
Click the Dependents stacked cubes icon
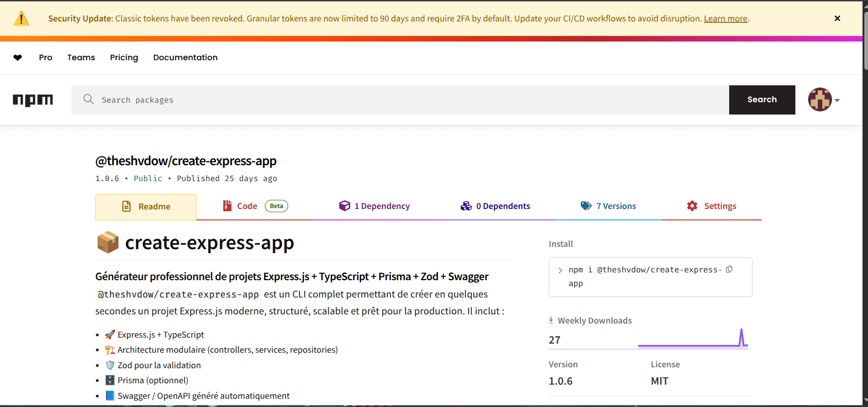[x=466, y=206]
